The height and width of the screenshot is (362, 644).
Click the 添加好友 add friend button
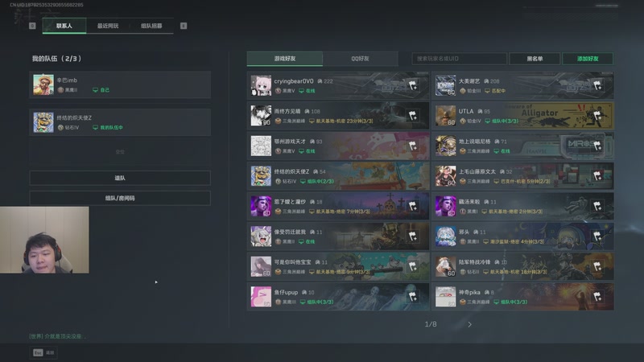[588, 59]
